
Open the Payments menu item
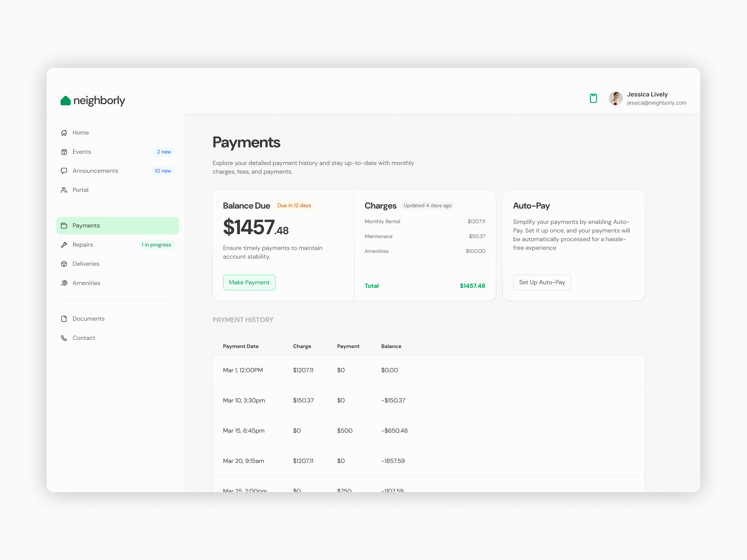click(x=117, y=225)
